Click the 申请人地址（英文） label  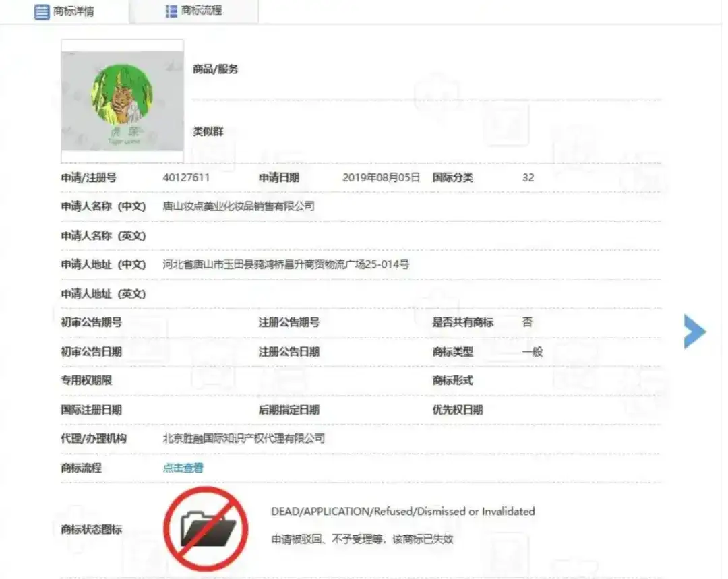[x=104, y=293]
